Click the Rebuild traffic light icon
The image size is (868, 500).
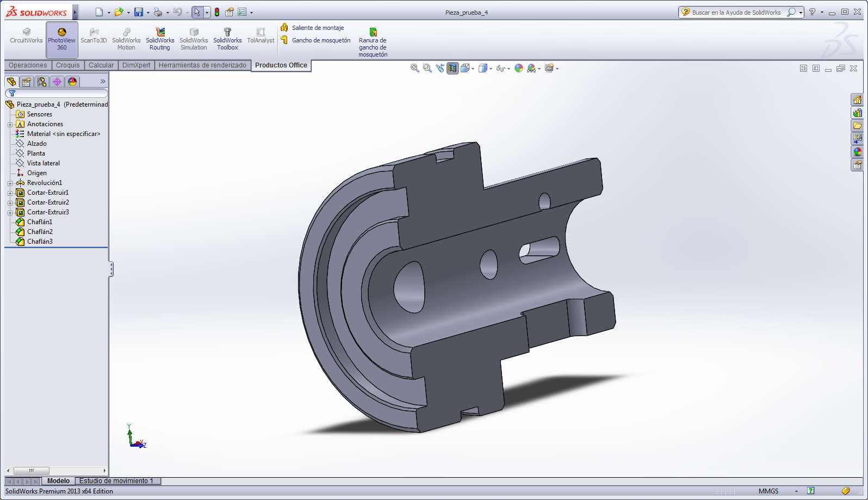coord(217,12)
